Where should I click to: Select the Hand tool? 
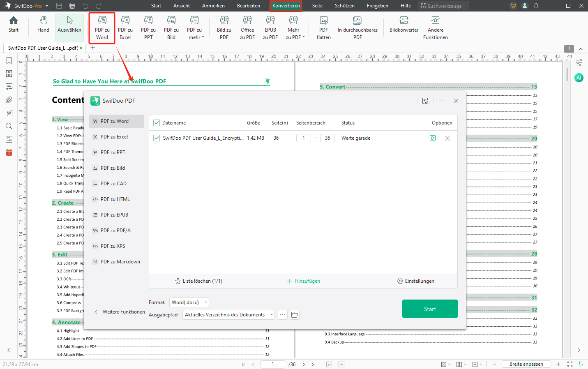[43, 24]
